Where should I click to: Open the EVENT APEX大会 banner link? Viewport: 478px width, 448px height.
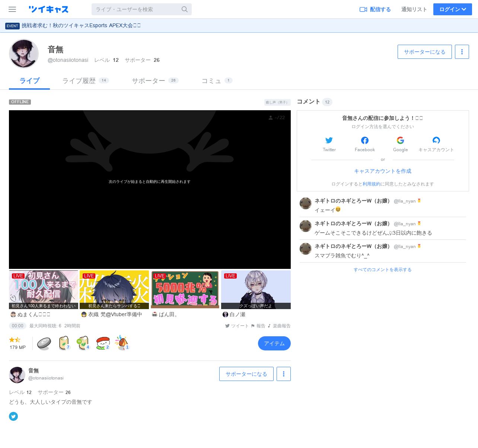coord(73,26)
